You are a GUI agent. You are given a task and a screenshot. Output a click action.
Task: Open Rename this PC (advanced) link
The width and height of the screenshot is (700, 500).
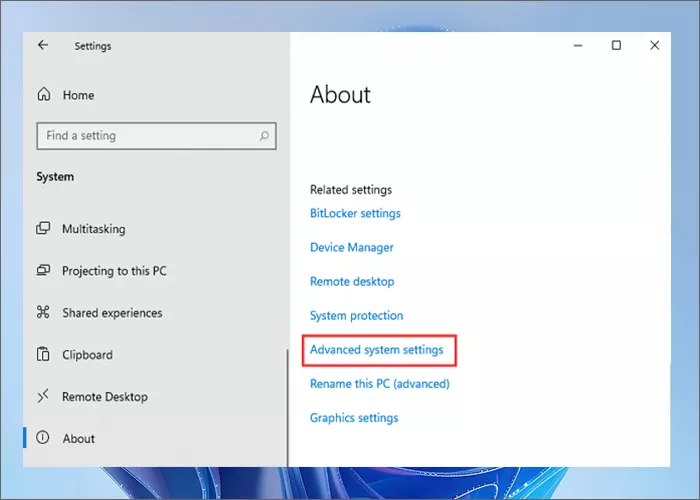(380, 384)
